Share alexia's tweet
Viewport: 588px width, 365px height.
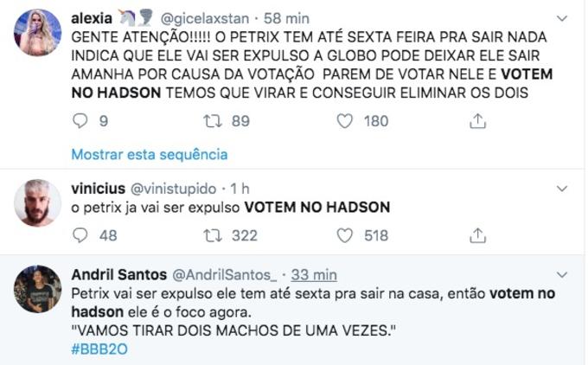[477, 121]
